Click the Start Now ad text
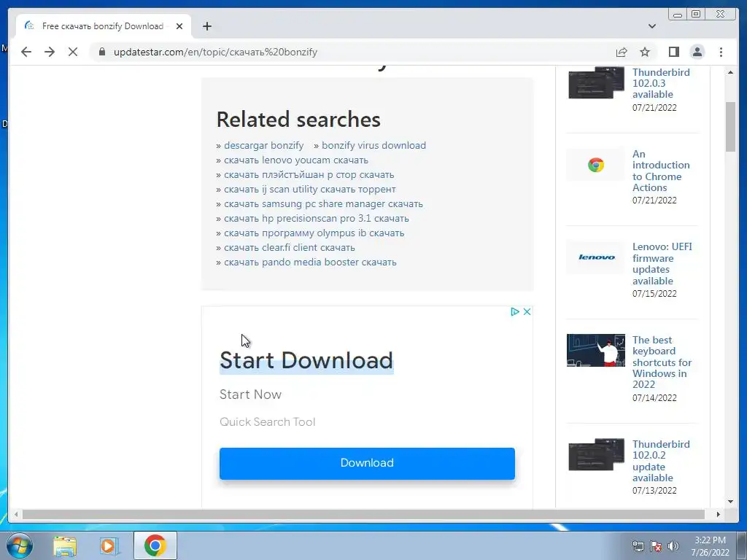This screenshot has width=747, height=560. 251,394
